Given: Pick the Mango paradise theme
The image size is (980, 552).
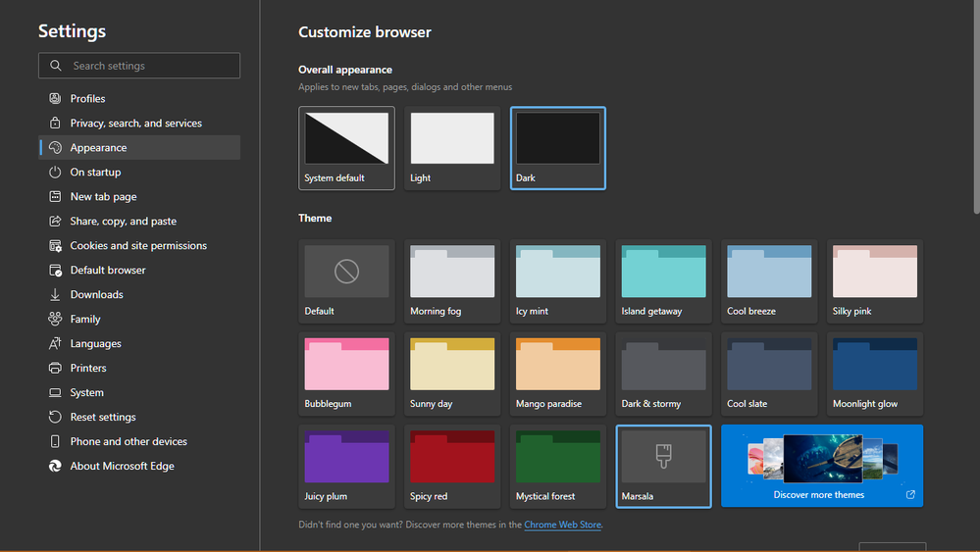Looking at the screenshot, I should [x=557, y=374].
